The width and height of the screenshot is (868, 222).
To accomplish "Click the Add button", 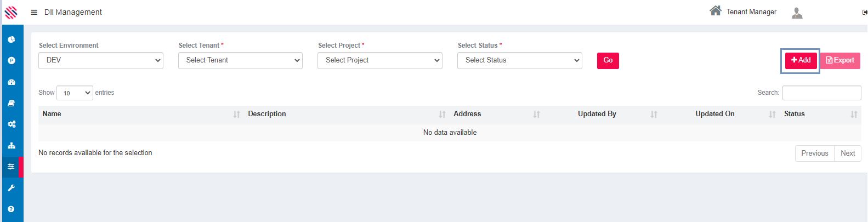I will (801, 60).
